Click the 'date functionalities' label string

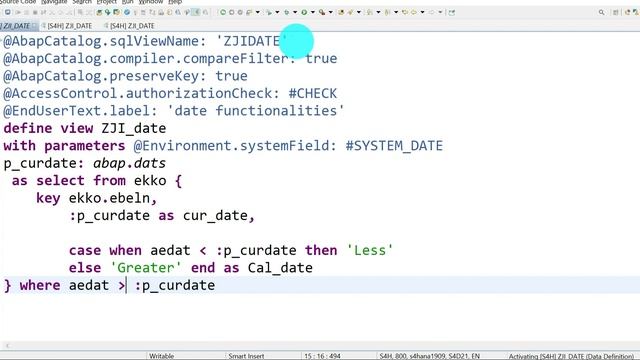[256, 111]
